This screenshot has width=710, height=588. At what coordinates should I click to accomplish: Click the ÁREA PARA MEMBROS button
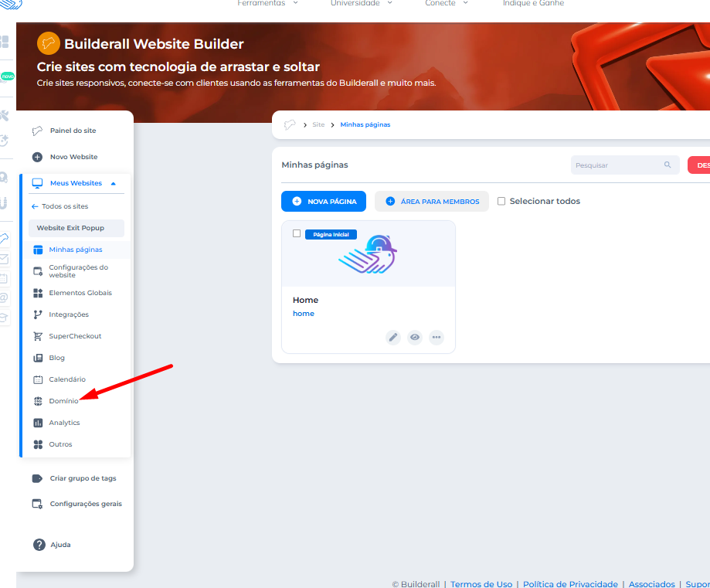pyautogui.click(x=431, y=201)
